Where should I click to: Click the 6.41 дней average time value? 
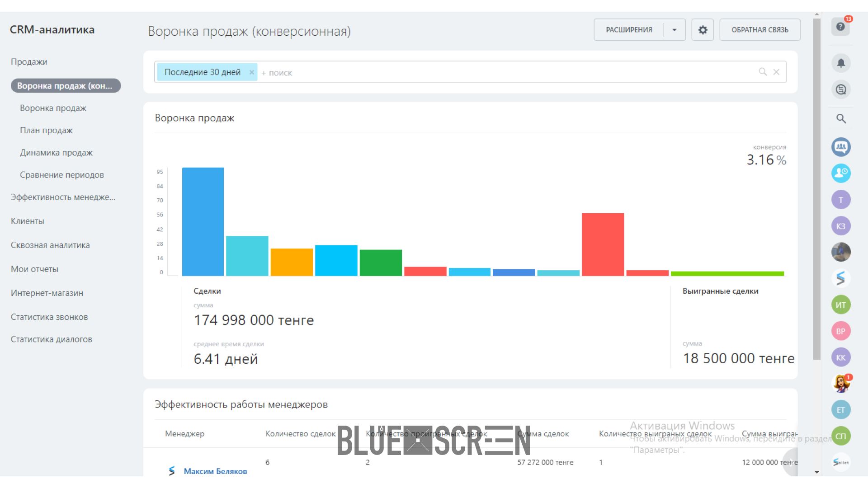[x=226, y=359]
